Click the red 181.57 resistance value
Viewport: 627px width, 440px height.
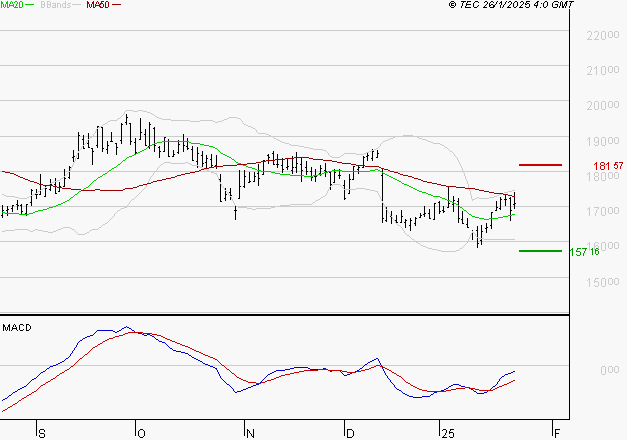click(x=608, y=166)
